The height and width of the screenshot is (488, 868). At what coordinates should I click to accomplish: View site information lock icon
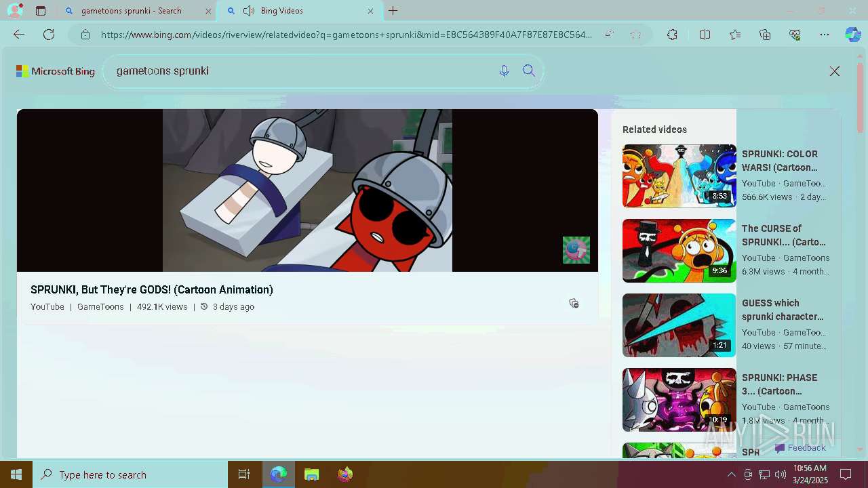pos(85,35)
